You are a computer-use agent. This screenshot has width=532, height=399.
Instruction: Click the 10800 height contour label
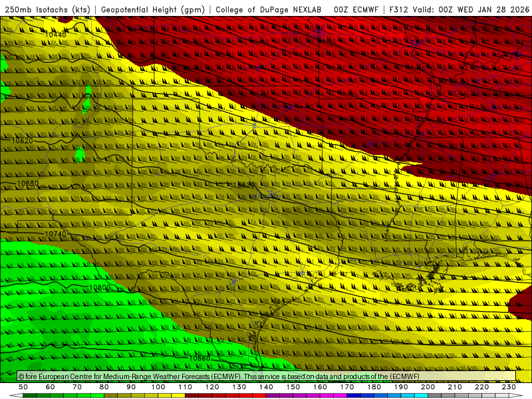[x=100, y=288]
